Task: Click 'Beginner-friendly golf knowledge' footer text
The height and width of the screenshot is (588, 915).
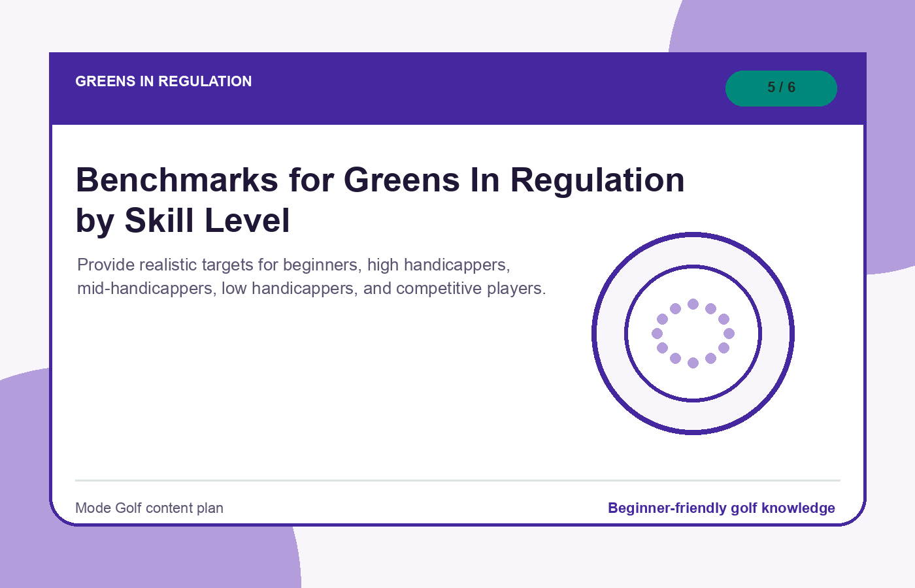Action: tap(722, 508)
